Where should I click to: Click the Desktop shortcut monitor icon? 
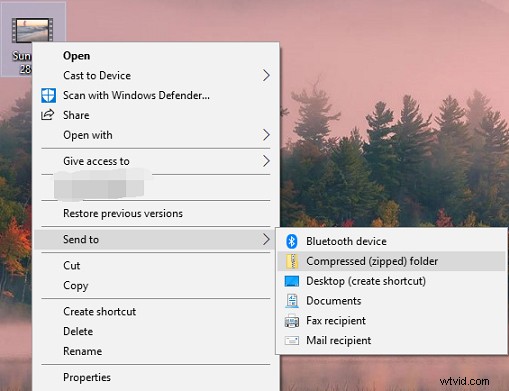[292, 281]
